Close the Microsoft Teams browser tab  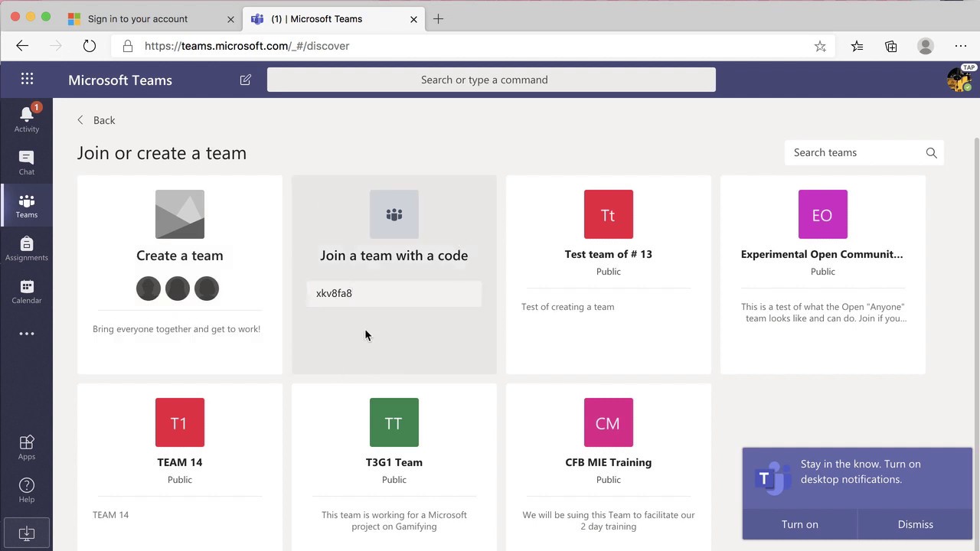pyautogui.click(x=413, y=19)
